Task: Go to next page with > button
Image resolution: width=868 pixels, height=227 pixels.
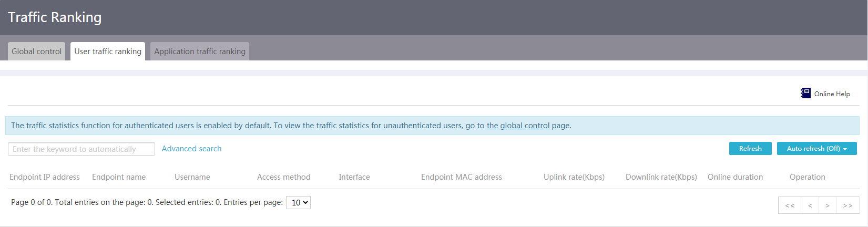Action: pyautogui.click(x=828, y=205)
